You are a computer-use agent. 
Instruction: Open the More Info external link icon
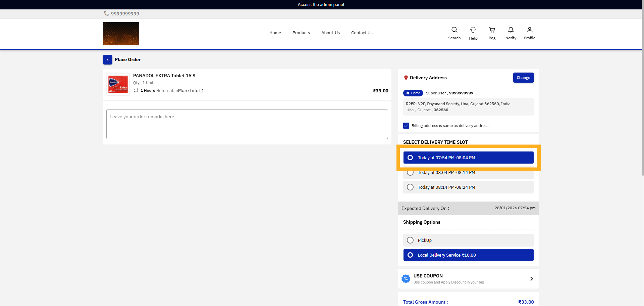pyautogui.click(x=201, y=90)
